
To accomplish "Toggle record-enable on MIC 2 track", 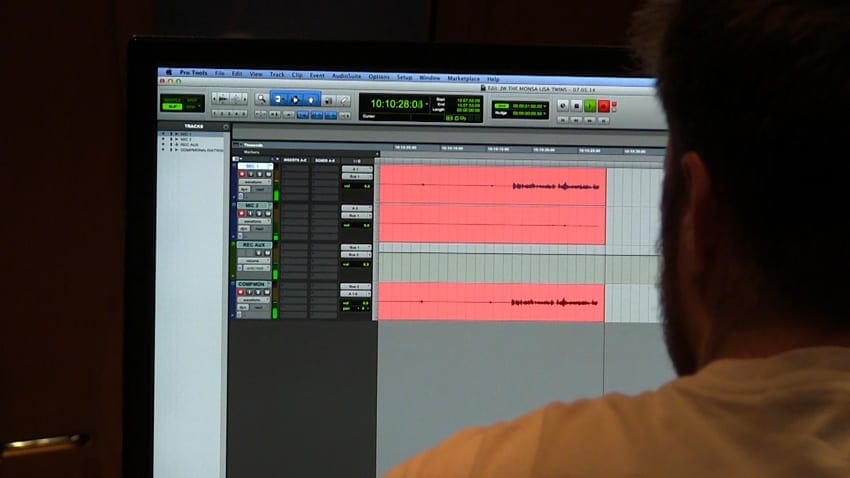I will point(242,214).
